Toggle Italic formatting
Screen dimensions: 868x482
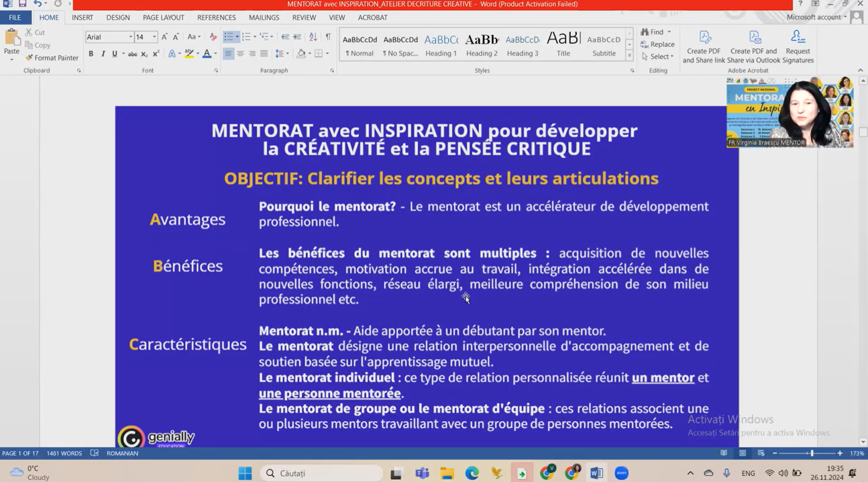point(103,54)
